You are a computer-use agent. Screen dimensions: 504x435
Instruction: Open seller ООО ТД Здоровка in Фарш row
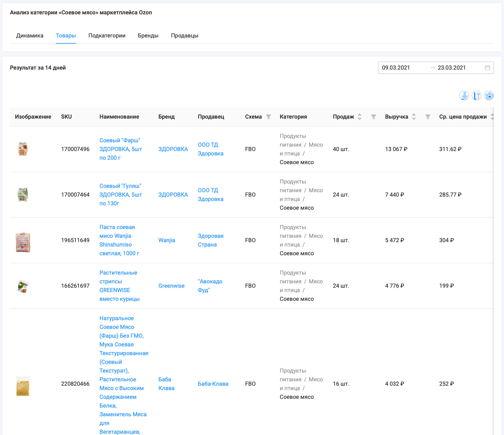click(211, 149)
